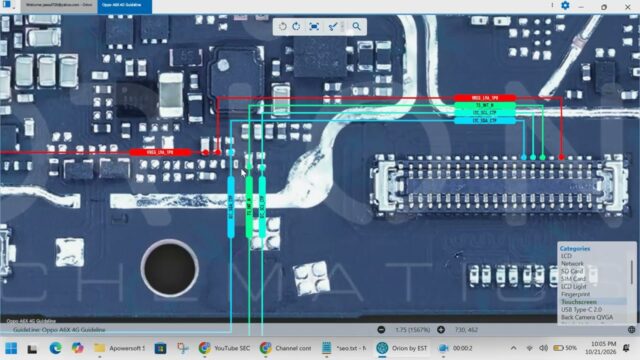Rotate the board view clockwise
The width and height of the screenshot is (640, 360).
coord(297,27)
